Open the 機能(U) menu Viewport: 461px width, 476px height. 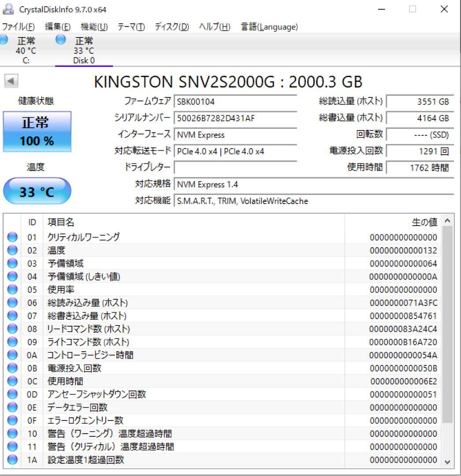coord(94,27)
